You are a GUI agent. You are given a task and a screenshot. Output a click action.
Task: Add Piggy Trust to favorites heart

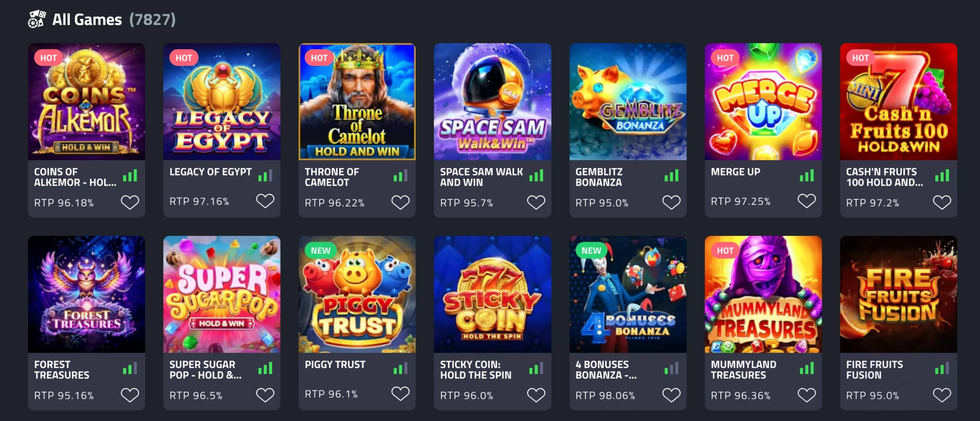[400, 394]
